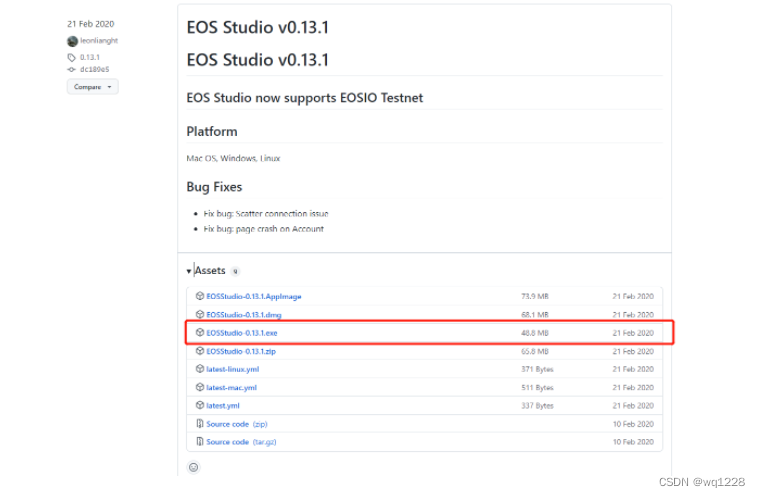Download EOSStudio-0.13.1.dmg file
The width and height of the screenshot is (760, 497).
click(x=244, y=315)
